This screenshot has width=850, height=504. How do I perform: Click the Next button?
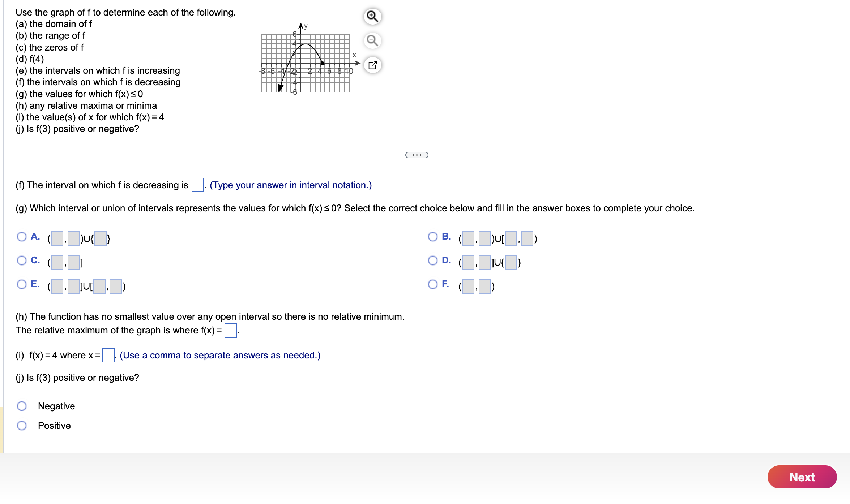(802, 477)
